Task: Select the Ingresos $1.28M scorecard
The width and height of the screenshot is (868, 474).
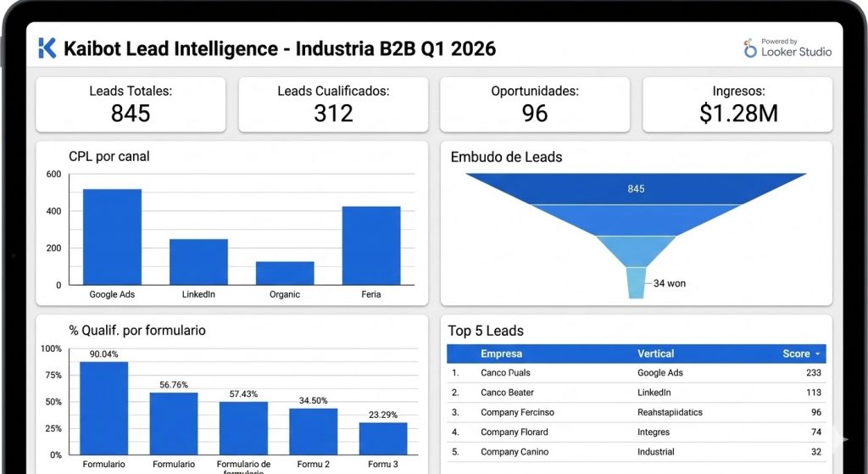Action: click(737, 104)
